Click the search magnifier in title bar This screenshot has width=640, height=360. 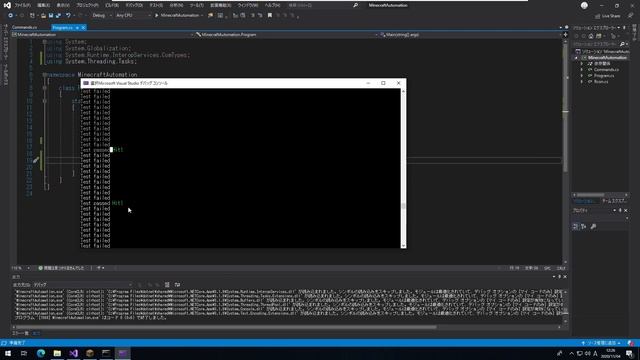356,5
